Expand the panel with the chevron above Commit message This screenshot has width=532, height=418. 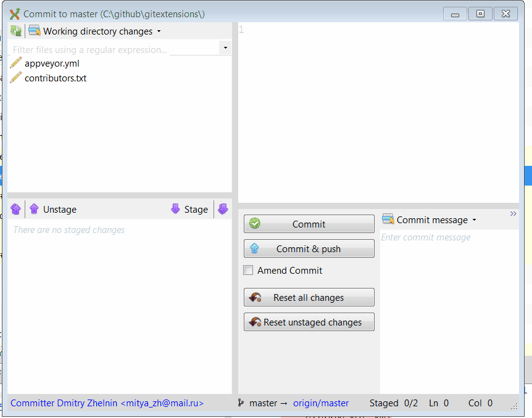(513, 214)
